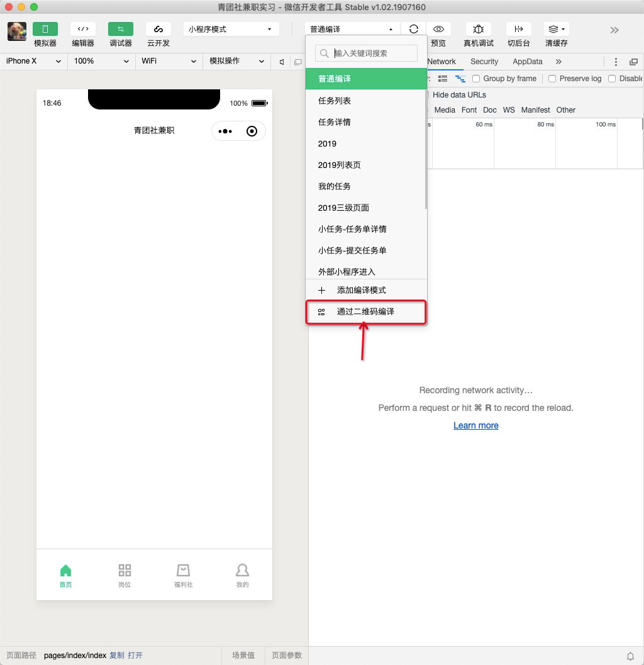The width and height of the screenshot is (644, 665).
Task: Toggle the waterfall overview icon
Action: pos(460,79)
